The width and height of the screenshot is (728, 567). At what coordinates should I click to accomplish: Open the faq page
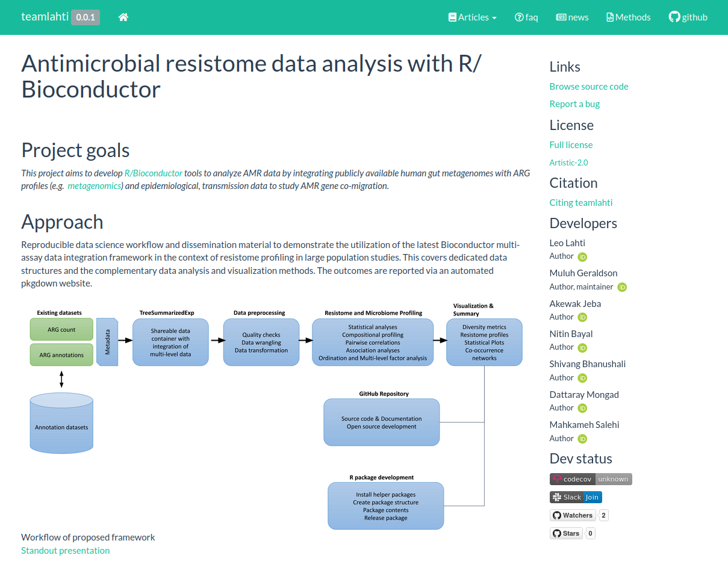coord(526,17)
